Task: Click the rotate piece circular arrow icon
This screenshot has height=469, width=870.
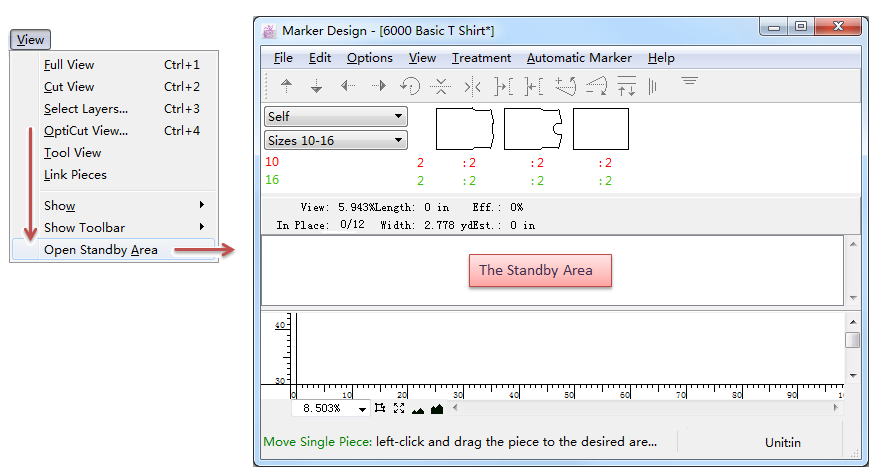Action: tap(409, 86)
